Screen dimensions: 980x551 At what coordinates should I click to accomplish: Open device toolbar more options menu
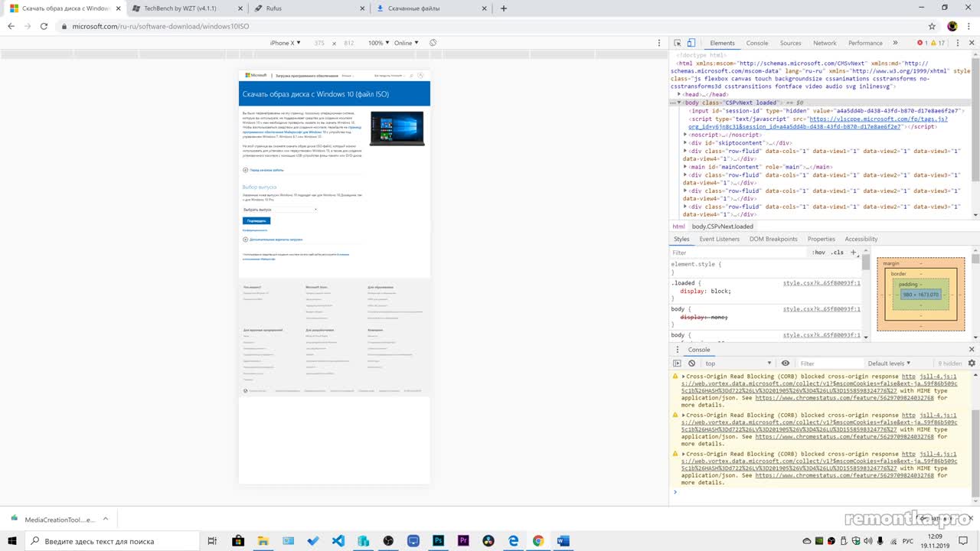click(x=659, y=43)
